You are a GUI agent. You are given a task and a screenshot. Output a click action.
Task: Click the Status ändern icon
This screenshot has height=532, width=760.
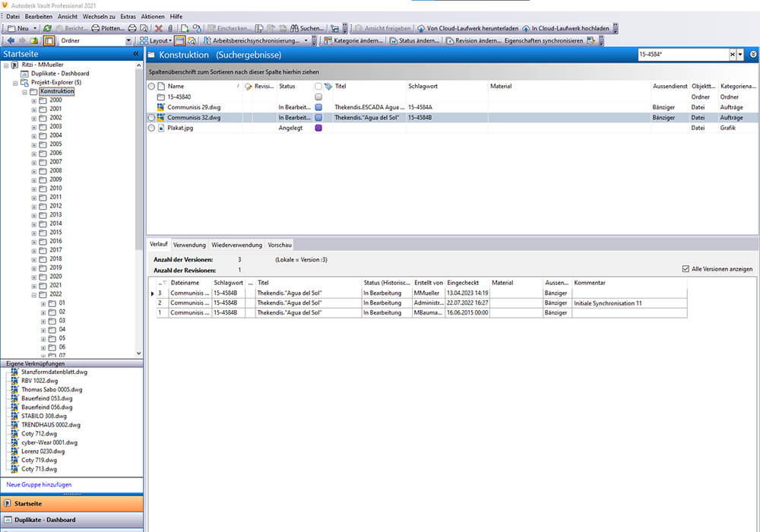click(x=394, y=41)
